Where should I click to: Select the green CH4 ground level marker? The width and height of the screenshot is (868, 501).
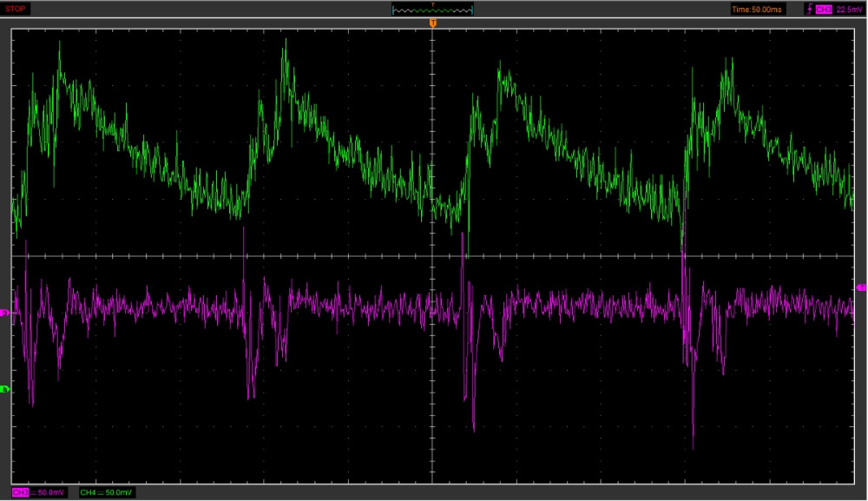point(5,390)
